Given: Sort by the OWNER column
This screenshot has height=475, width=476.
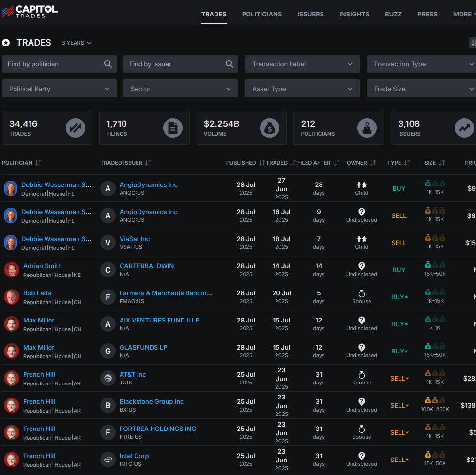Looking at the screenshot, I should click(x=361, y=163).
